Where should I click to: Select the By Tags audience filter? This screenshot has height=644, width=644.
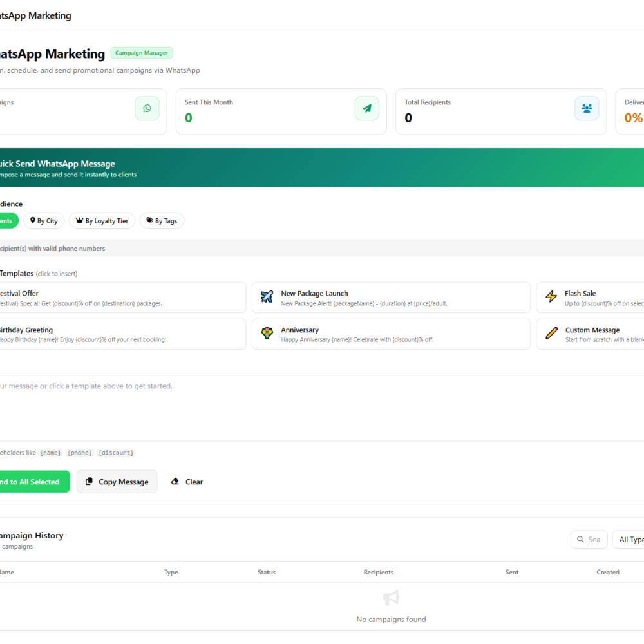(162, 220)
